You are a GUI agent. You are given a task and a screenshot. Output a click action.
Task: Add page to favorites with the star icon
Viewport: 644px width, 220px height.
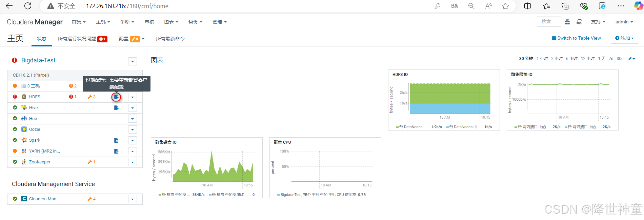505,6
